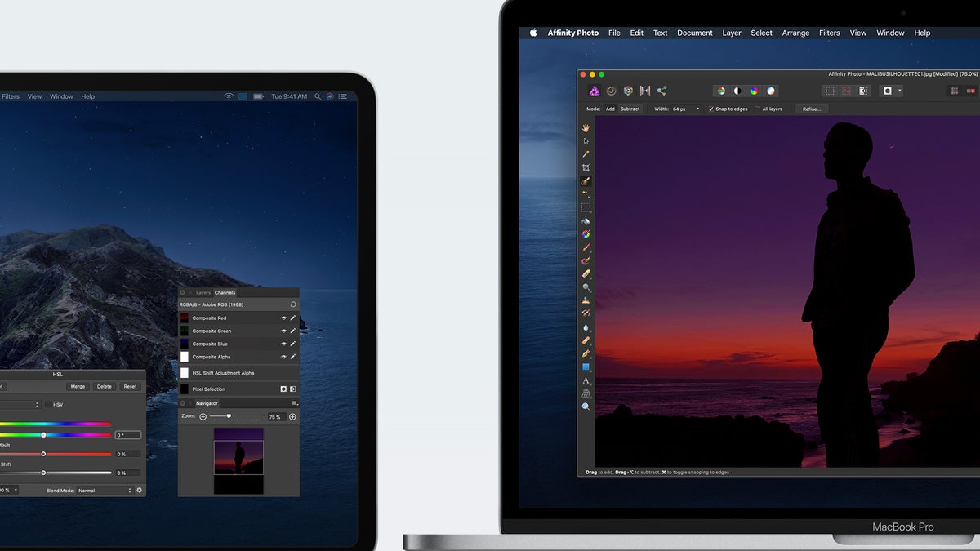Select the Flood Select magic wand tool
Image resolution: width=980 pixels, height=551 pixels.
(x=586, y=193)
